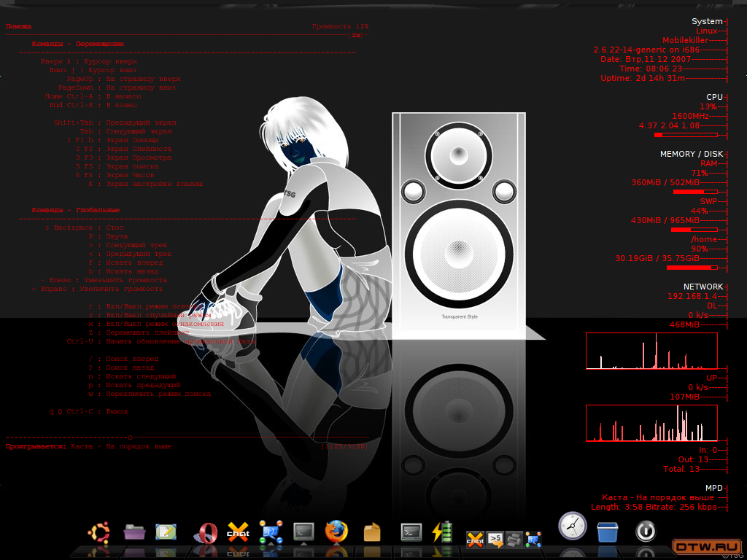Click the printer tray icon
This screenshot has width=747, height=560.
[514, 540]
